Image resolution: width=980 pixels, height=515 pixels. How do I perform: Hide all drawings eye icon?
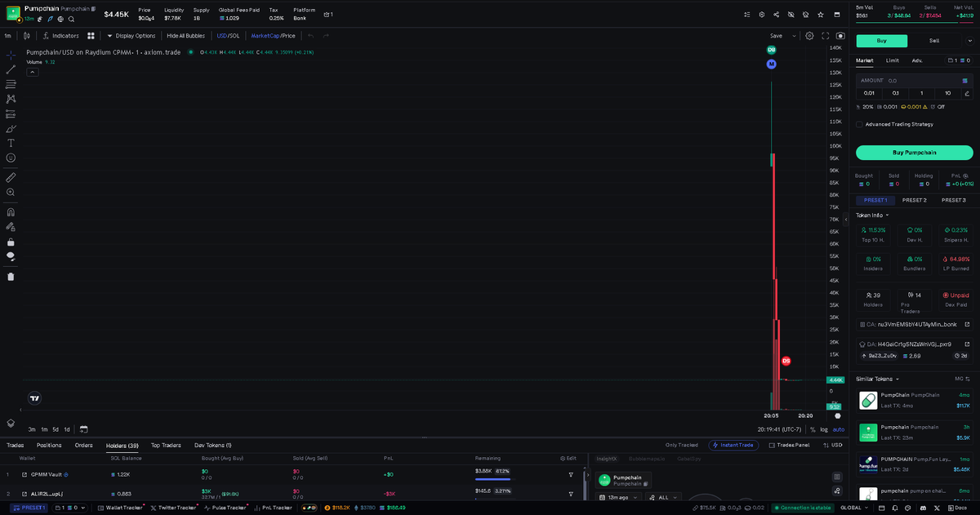(x=11, y=256)
